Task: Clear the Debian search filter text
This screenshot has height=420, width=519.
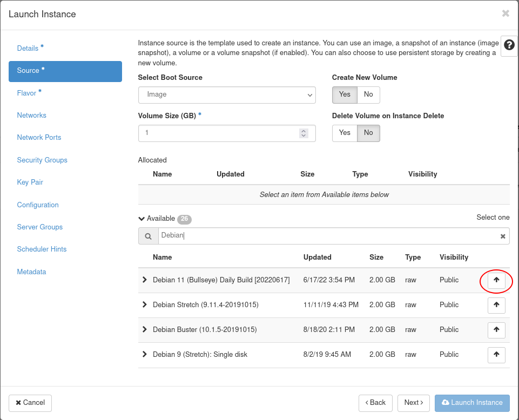Action: click(503, 236)
